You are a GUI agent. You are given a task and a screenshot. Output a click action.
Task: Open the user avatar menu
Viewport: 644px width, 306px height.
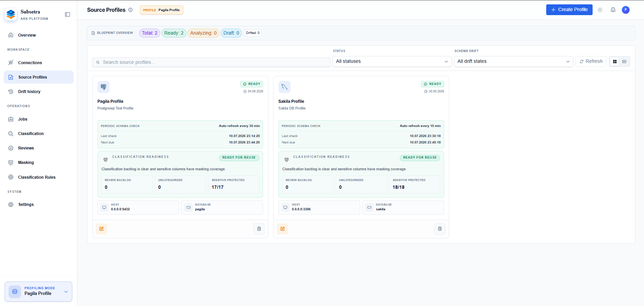[626, 10]
